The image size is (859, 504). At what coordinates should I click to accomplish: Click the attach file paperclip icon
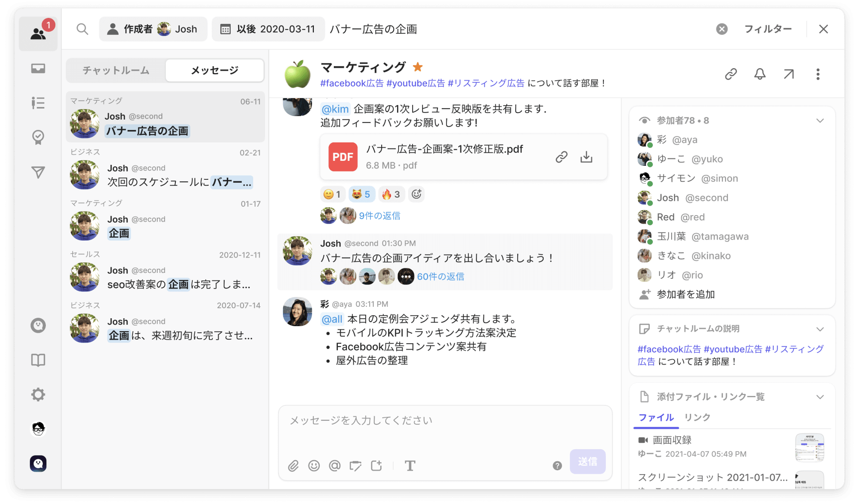[x=293, y=466]
